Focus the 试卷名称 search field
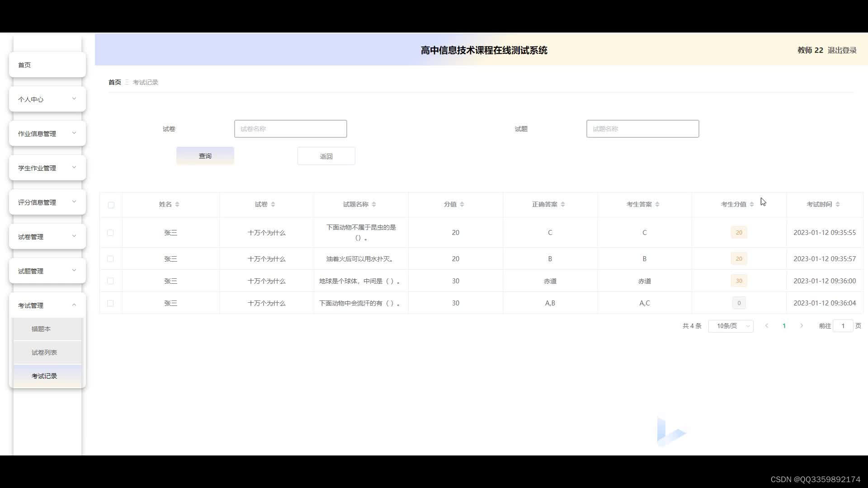This screenshot has width=868, height=488. [291, 129]
